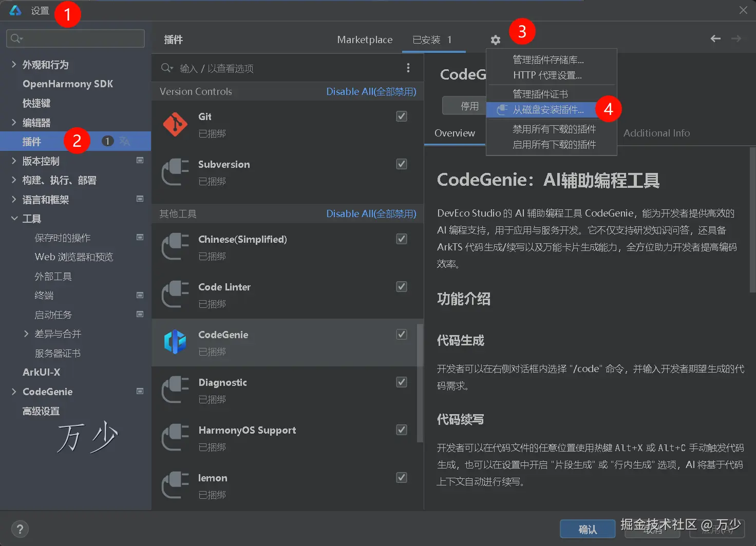Click Disable All for 其他工具
Image resolution: width=756 pixels, height=546 pixels.
point(371,213)
